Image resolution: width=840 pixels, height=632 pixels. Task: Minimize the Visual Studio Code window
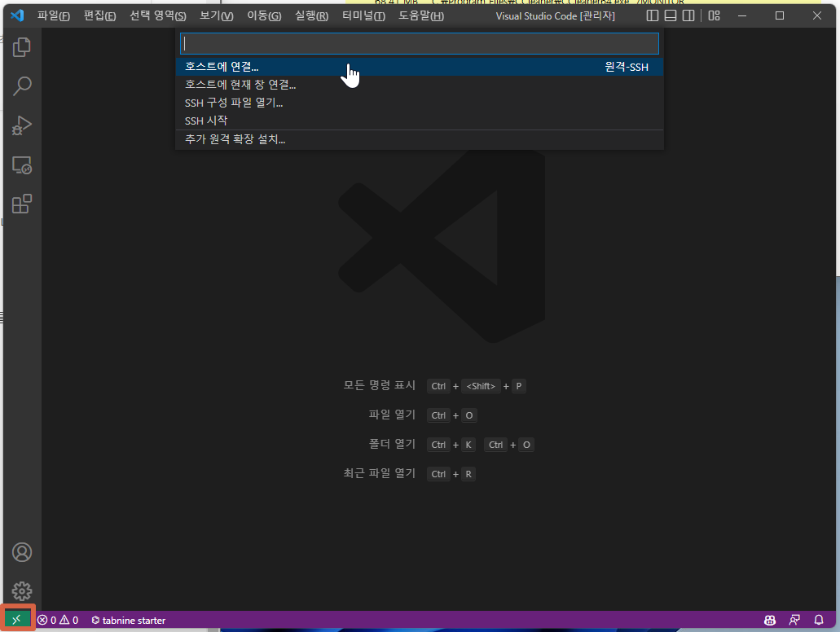pos(742,15)
